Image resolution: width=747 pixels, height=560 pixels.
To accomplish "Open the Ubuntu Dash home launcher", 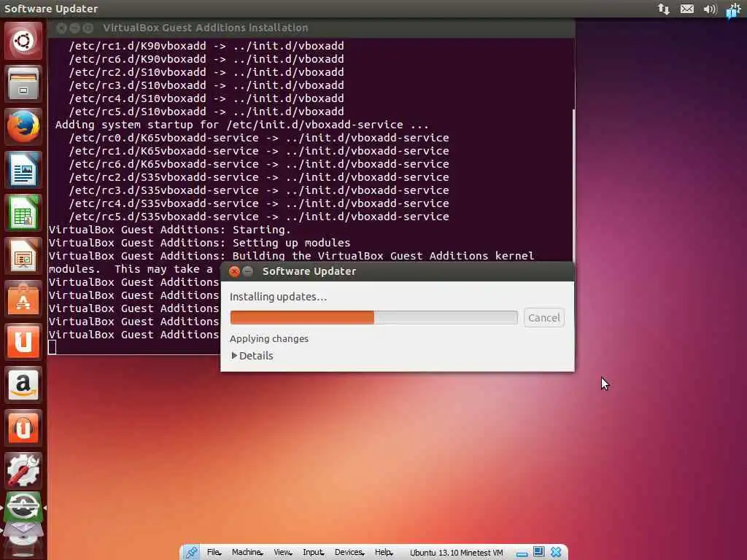I will [23, 41].
